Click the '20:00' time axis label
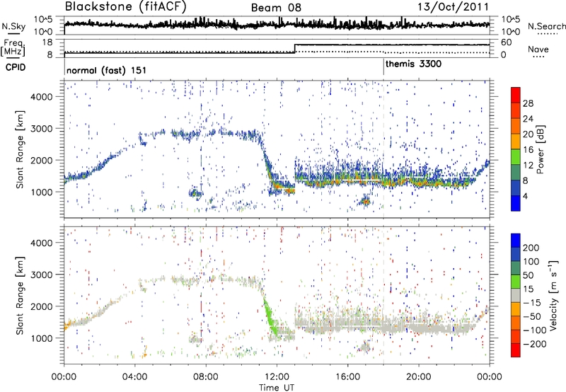566x392 pixels. tap(418, 377)
